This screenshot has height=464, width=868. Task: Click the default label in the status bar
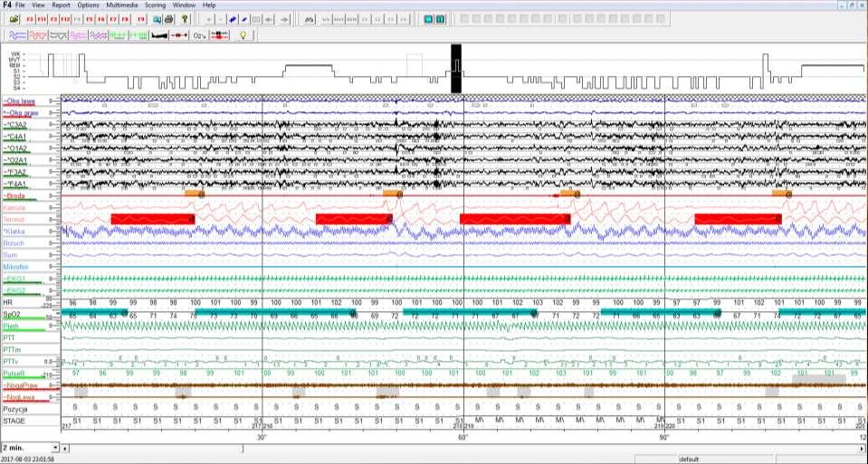coord(689,459)
